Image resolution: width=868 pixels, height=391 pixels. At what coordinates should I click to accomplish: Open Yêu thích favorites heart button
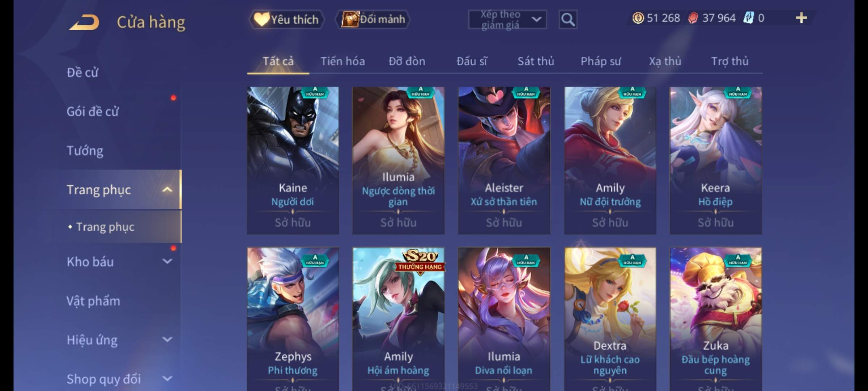(x=286, y=19)
